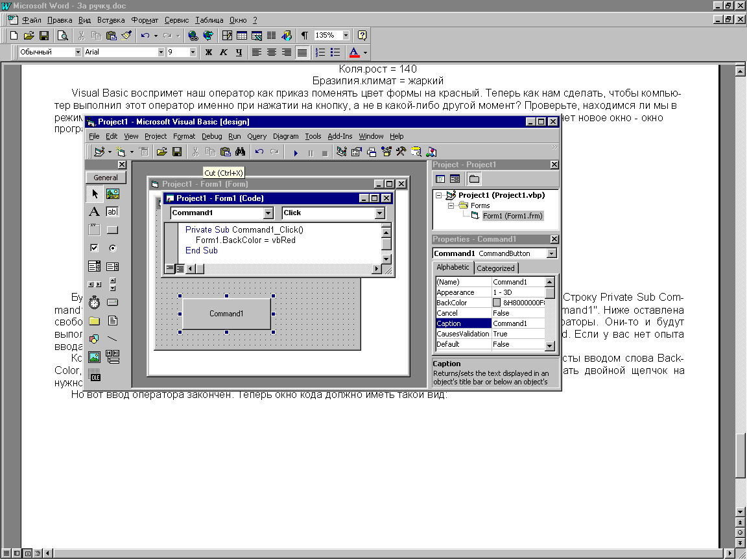Select the Timer stopwatch tool in toolbox
This screenshot has width=747, height=560.
[x=94, y=303]
